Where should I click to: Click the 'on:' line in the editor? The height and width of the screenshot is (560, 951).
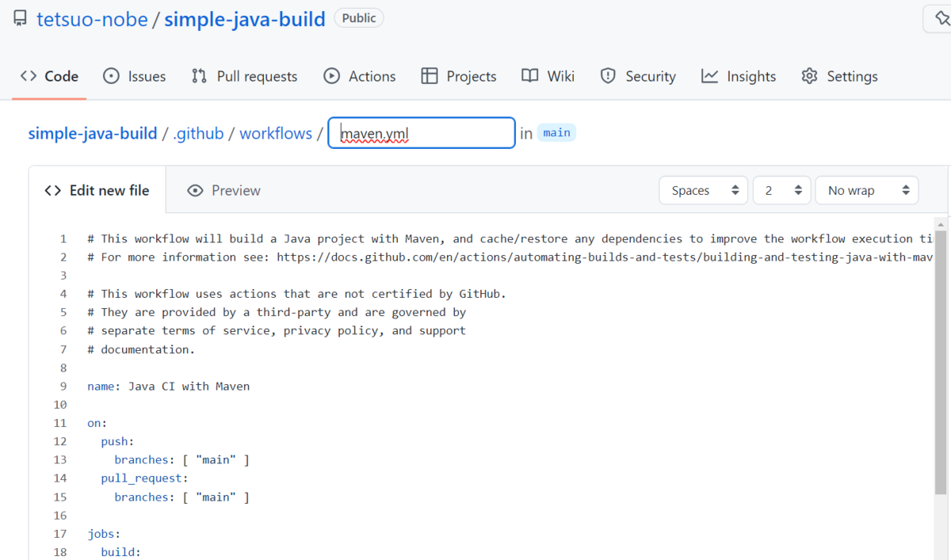[97, 423]
